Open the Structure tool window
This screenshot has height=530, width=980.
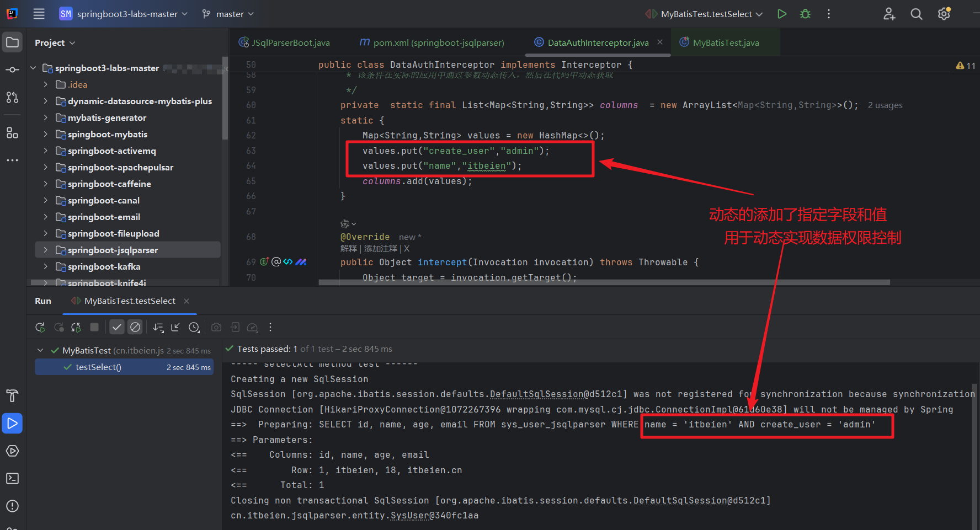[x=12, y=133]
